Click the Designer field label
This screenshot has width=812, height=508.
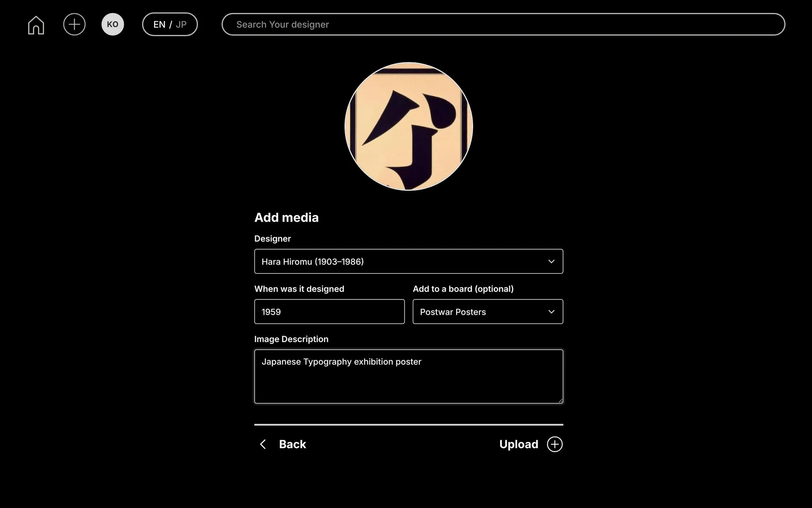point(273,238)
